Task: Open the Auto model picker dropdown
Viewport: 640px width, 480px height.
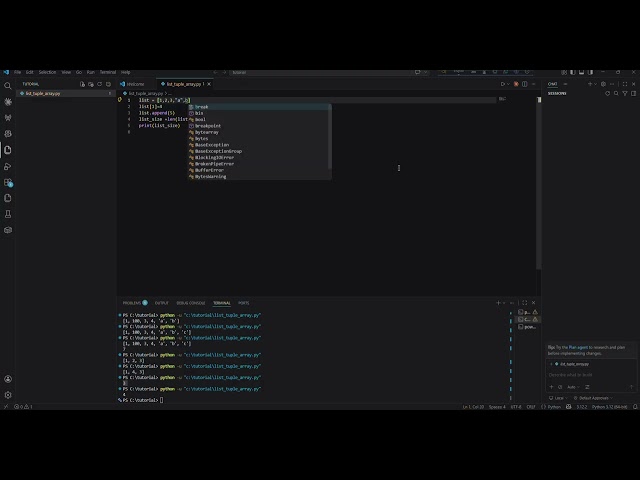Action: (x=573, y=387)
